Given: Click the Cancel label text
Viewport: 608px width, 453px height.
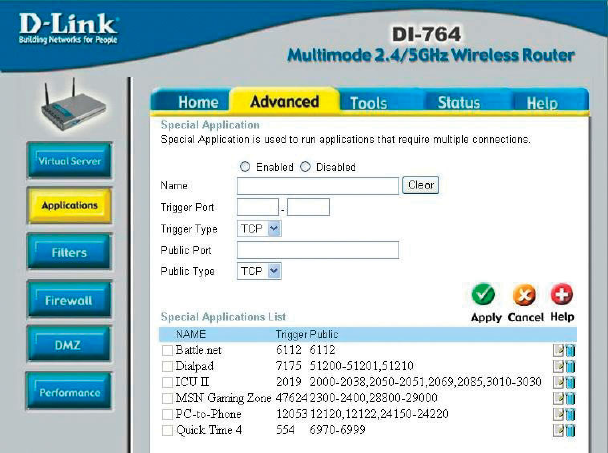Looking at the screenshot, I should pos(525,317).
